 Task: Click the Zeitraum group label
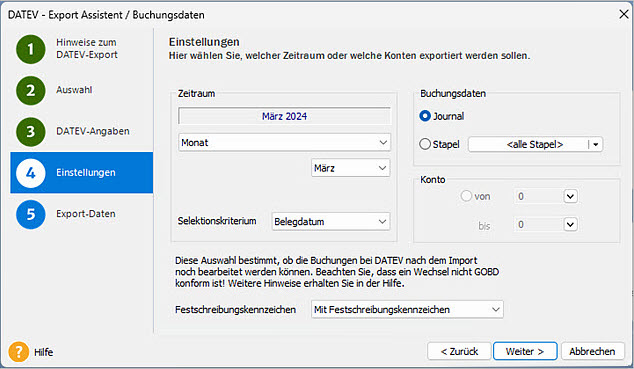[x=197, y=93]
